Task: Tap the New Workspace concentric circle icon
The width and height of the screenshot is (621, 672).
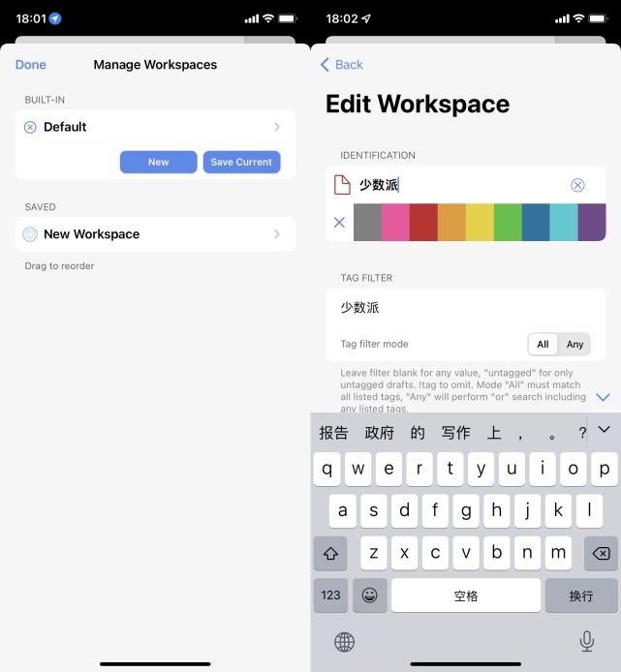Action: click(30, 234)
